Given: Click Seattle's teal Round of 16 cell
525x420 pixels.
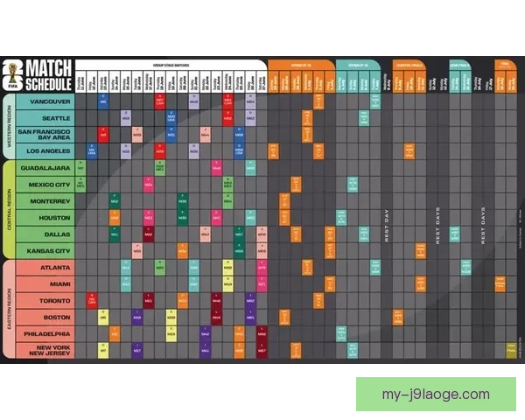Looking at the screenshot, I should 364,118.
